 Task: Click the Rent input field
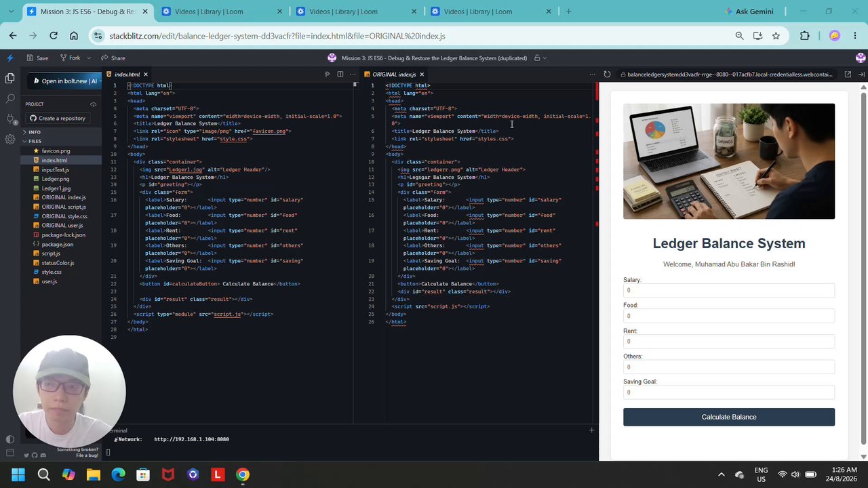tap(729, 342)
